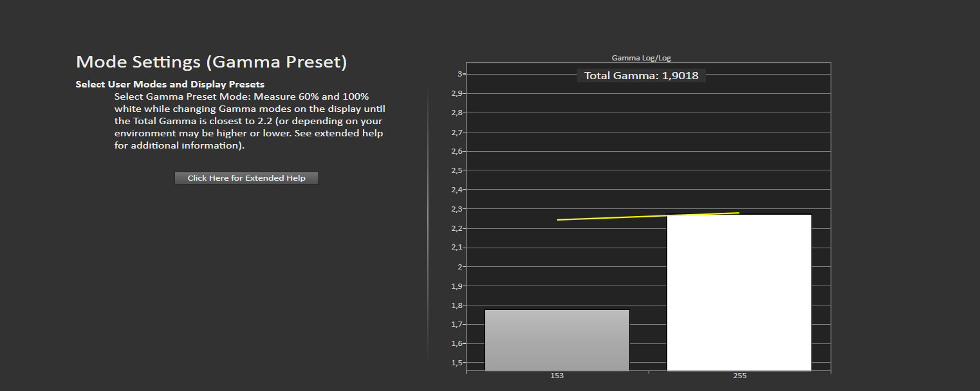Click the Total Gamma: 1,9018 readout
This screenshot has width=980, height=391.
tap(641, 75)
